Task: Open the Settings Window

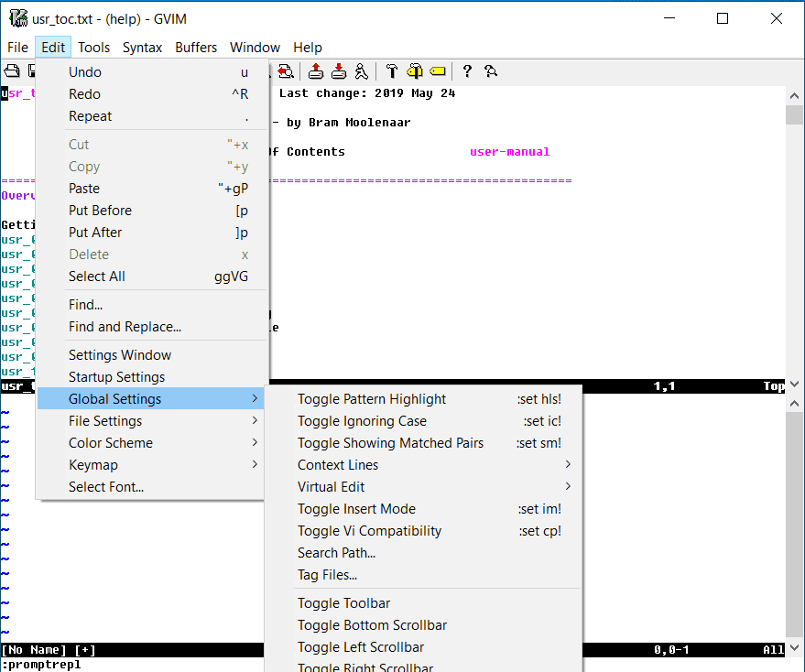Action: point(153,355)
